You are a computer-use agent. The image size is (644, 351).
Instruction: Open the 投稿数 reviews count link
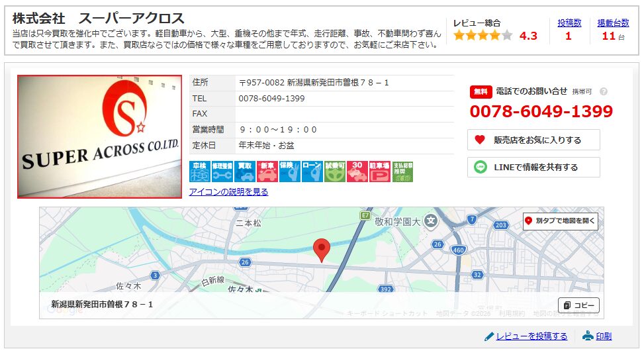tap(569, 23)
